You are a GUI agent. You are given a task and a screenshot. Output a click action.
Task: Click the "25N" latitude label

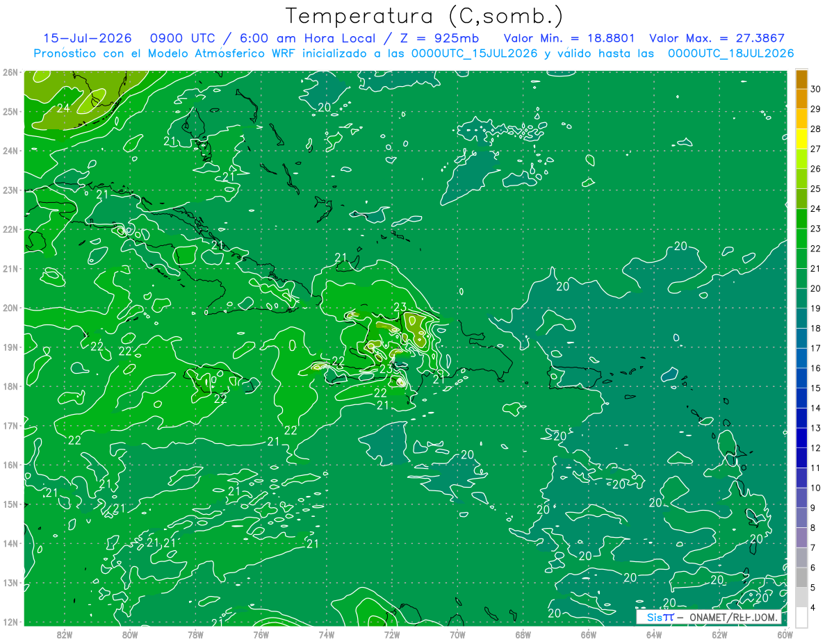10,111
